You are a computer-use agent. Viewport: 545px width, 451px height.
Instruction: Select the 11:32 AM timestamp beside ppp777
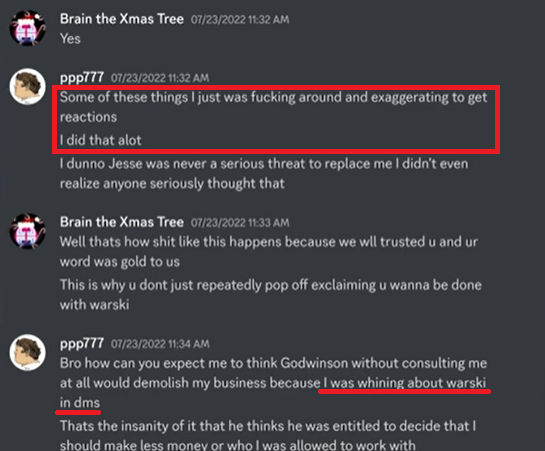pos(160,78)
